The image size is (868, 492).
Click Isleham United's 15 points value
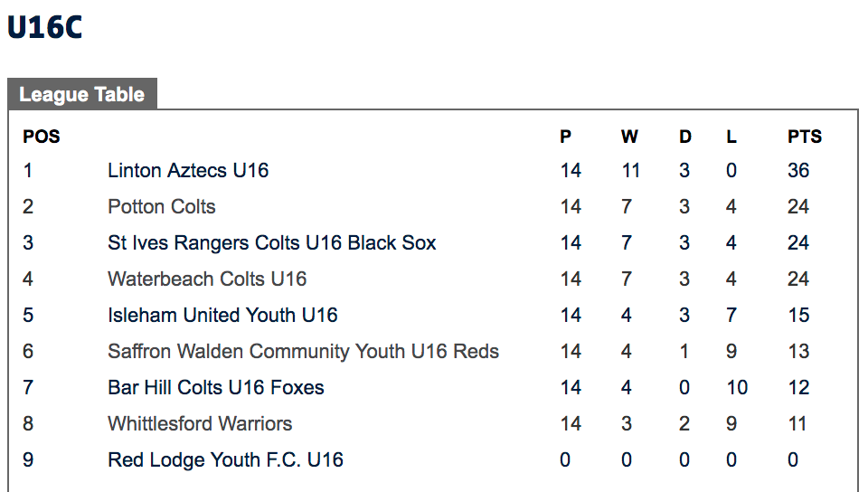(798, 315)
